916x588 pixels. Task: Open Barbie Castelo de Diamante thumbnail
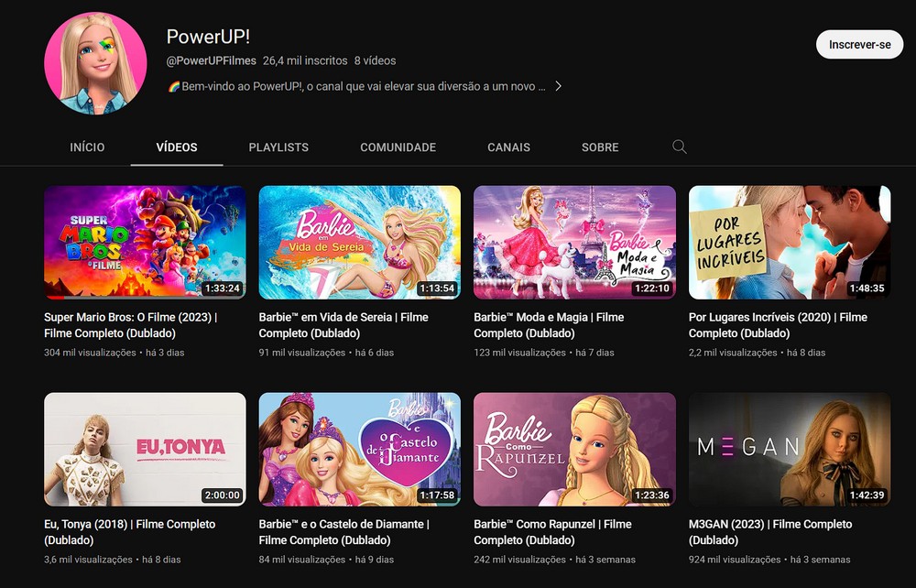[x=360, y=449]
